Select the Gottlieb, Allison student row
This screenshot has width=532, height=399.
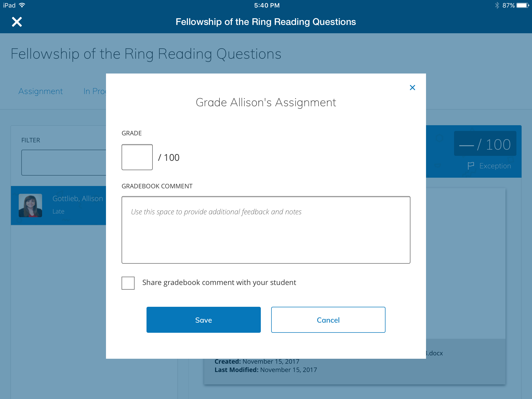(78, 205)
